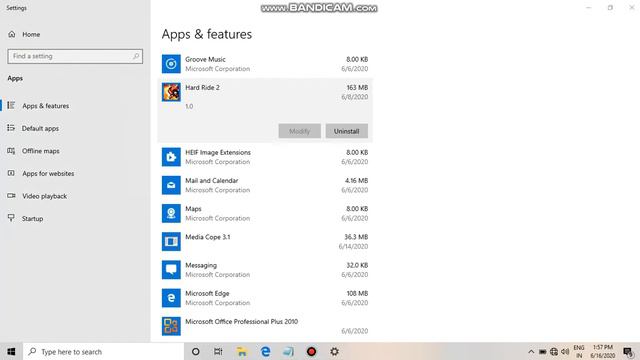Uninstall Hard Ride 2
Viewport: 640px width, 360px height.
click(347, 131)
